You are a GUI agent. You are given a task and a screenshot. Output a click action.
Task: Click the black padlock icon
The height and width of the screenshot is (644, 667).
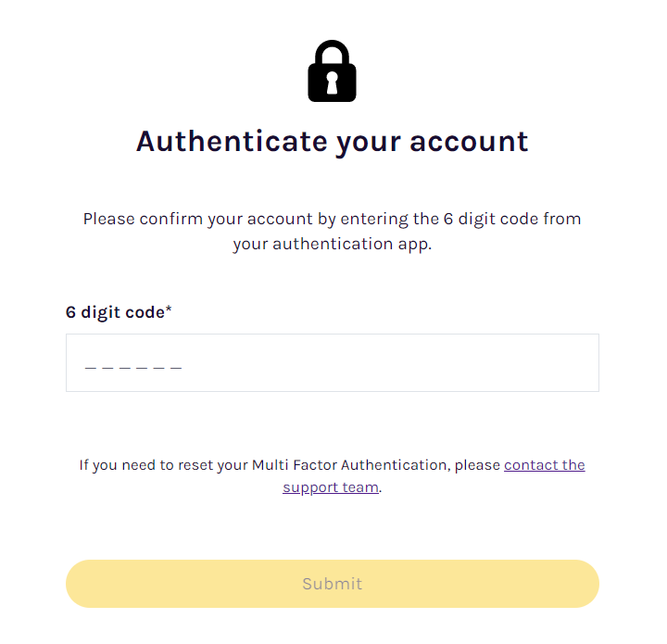tap(332, 71)
